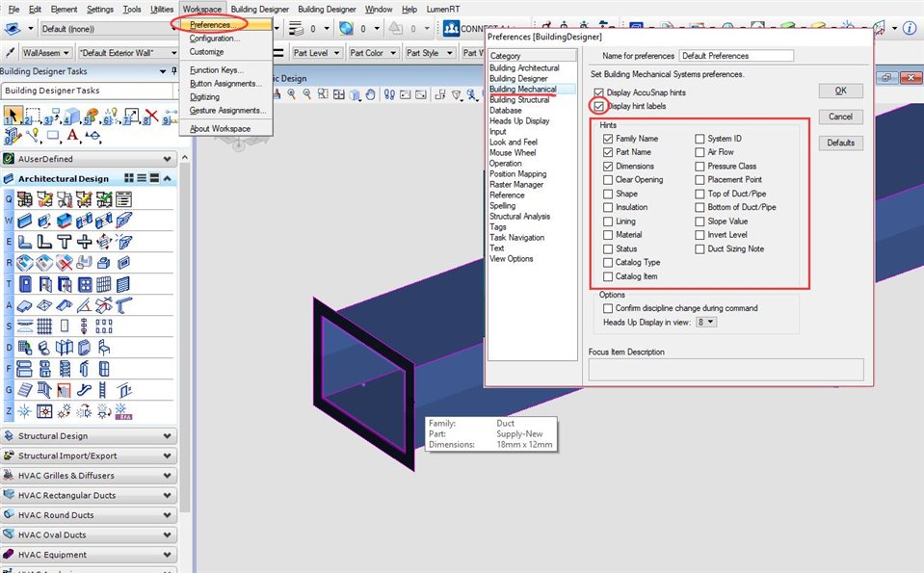
Task: Toggle the Display hint labels checkbox
Action: click(x=598, y=107)
